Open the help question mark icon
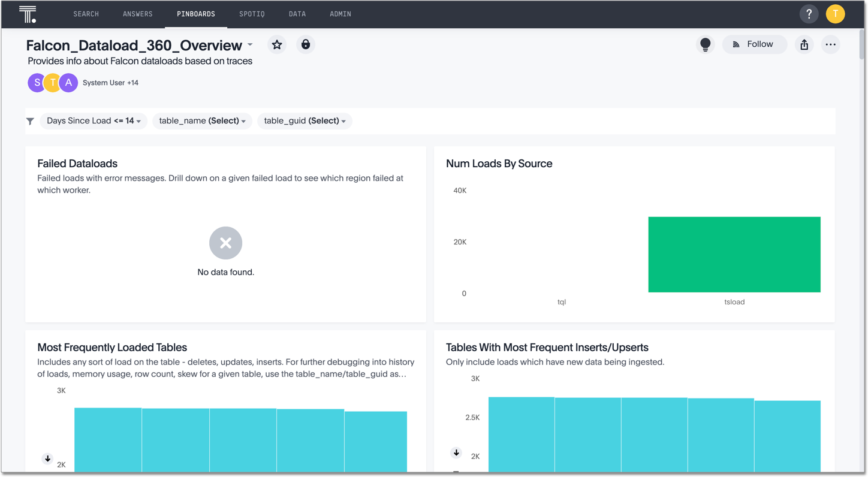 pos(809,14)
